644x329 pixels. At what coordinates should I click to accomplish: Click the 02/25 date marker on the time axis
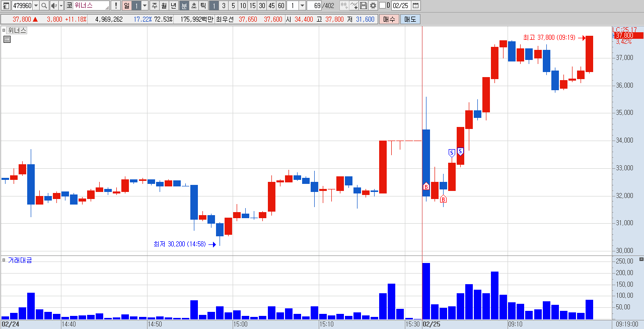click(432, 324)
